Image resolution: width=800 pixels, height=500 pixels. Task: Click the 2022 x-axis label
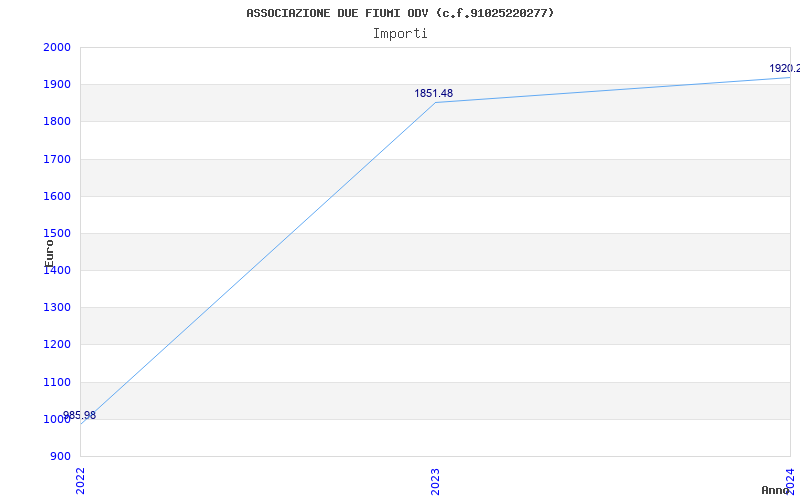[81, 481]
